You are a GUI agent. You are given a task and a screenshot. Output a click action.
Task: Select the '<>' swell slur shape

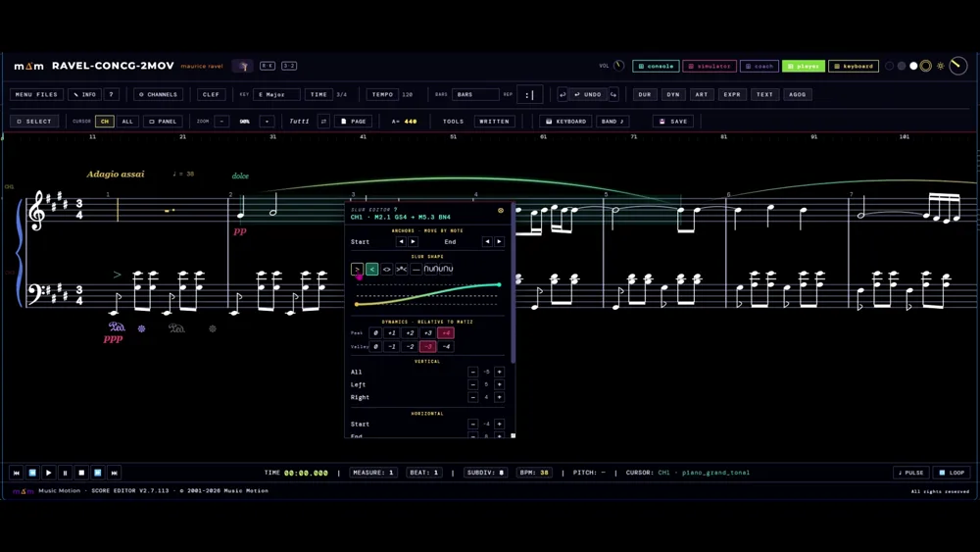click(x=387, y=269)
